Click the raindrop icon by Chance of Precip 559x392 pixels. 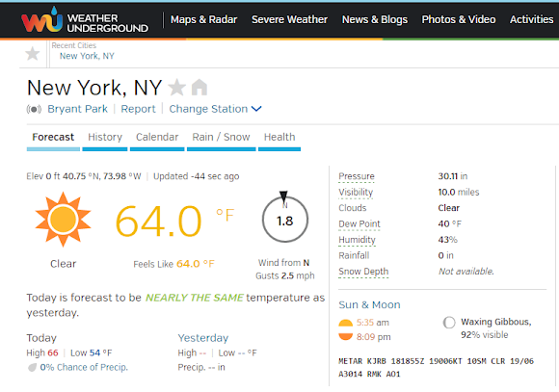pos(33,367)
